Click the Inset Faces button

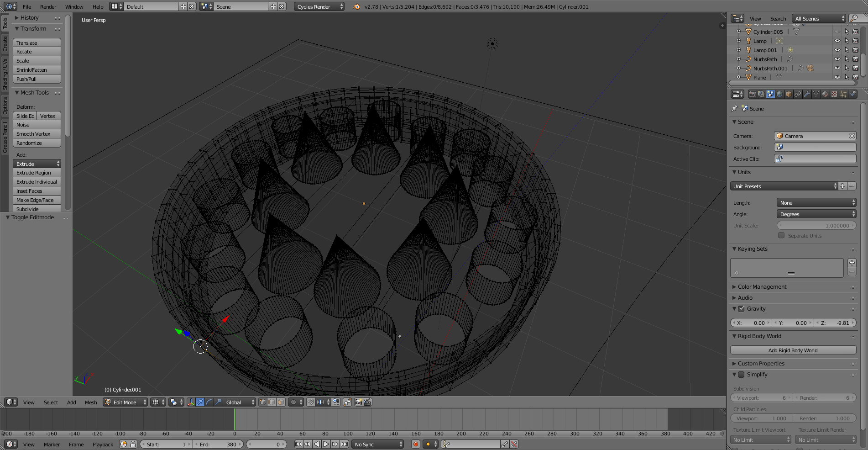click(x=37, y=191)
